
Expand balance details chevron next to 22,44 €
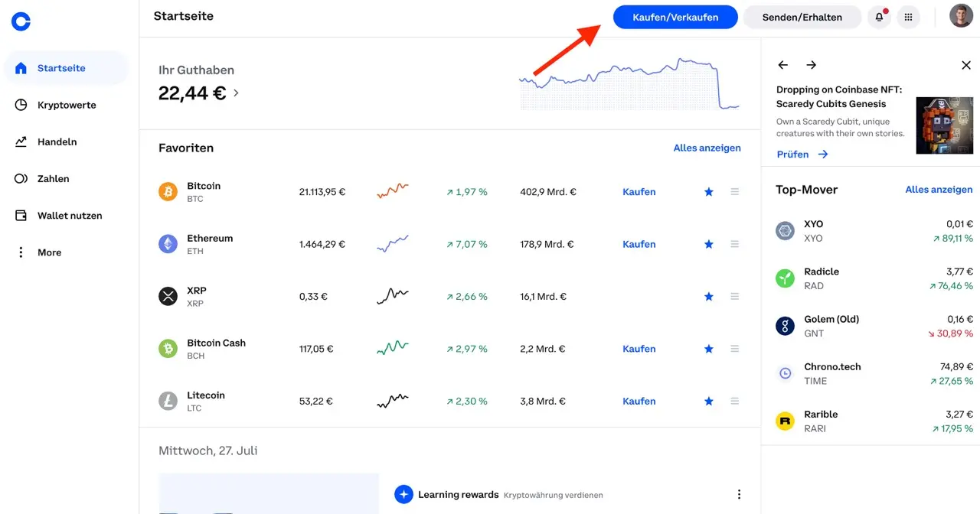[x=236, y=93]
